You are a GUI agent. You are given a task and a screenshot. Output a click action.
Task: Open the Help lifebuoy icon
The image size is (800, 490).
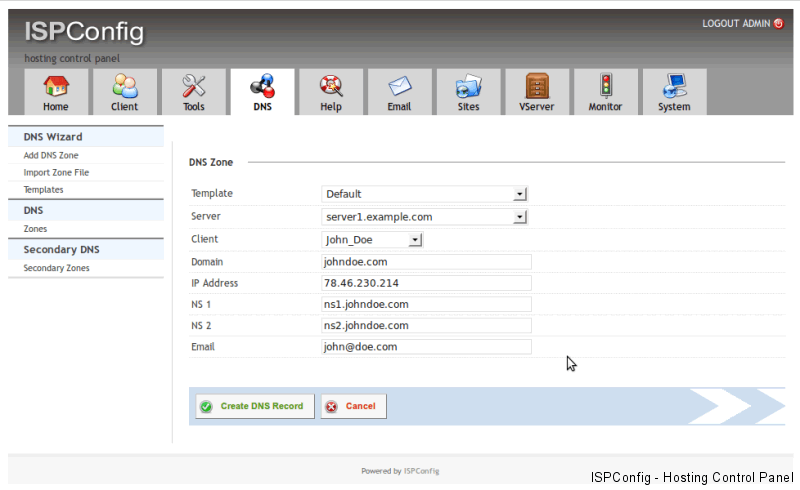pyautogui.click(x=331, y=87)
